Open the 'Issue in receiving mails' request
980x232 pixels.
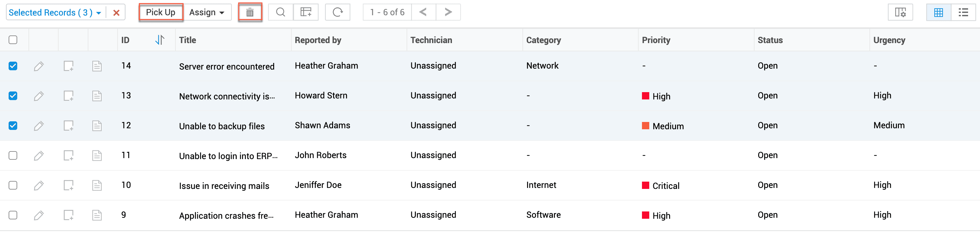[x=224, y=186]
